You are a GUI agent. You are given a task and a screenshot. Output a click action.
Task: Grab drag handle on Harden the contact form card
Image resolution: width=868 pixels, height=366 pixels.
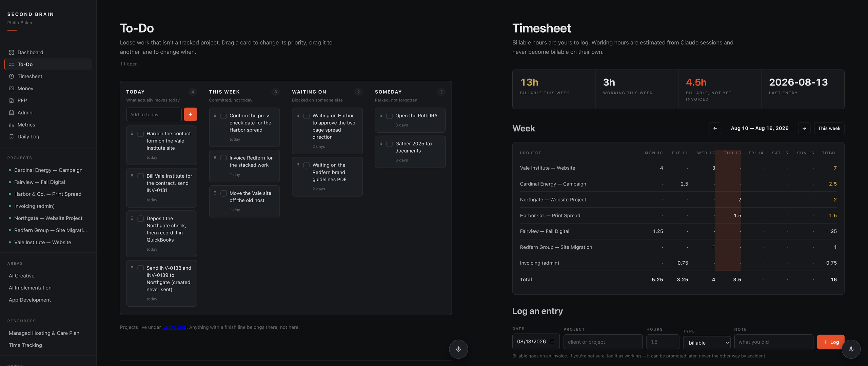(132, 133)
